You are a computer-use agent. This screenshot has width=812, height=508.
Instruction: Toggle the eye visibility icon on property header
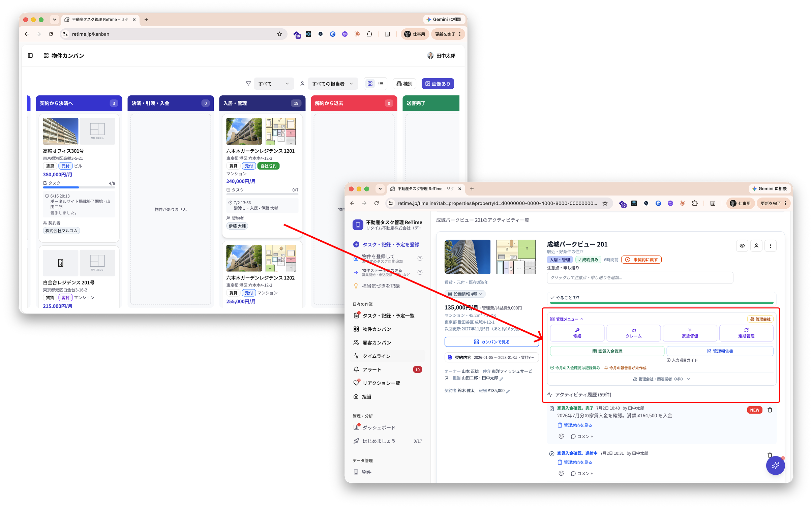pos(742,246)
